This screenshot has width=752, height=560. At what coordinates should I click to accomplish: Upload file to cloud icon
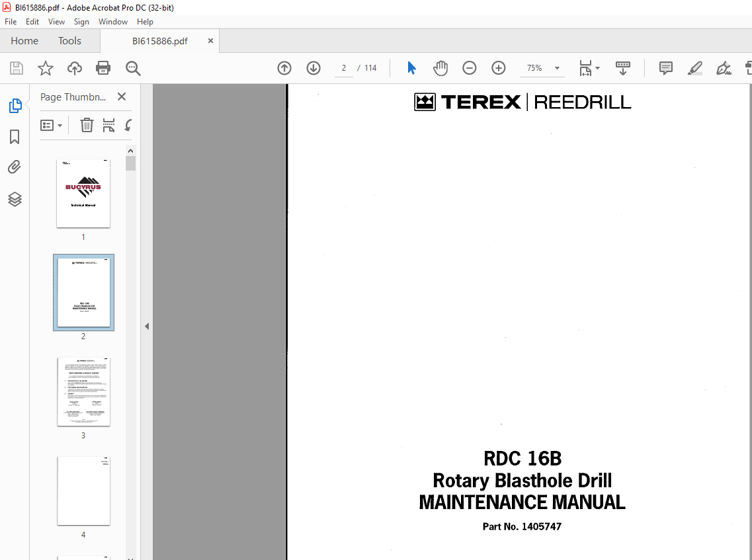pyautogui.click(x=74, y=68)
